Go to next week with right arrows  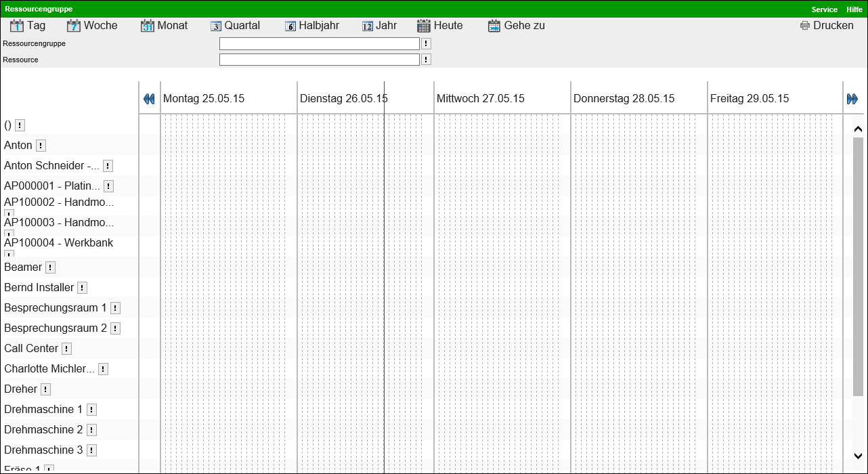[852, 99]
